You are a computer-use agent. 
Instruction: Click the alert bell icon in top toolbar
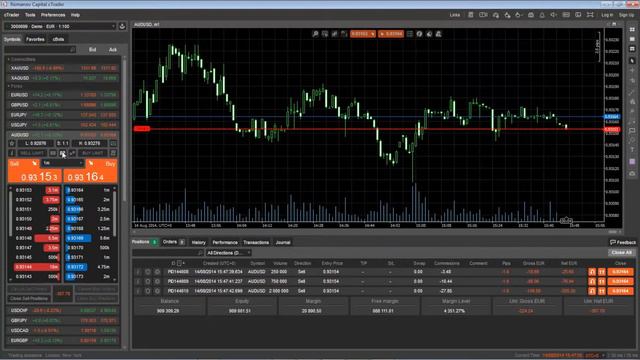coord(542,15)
